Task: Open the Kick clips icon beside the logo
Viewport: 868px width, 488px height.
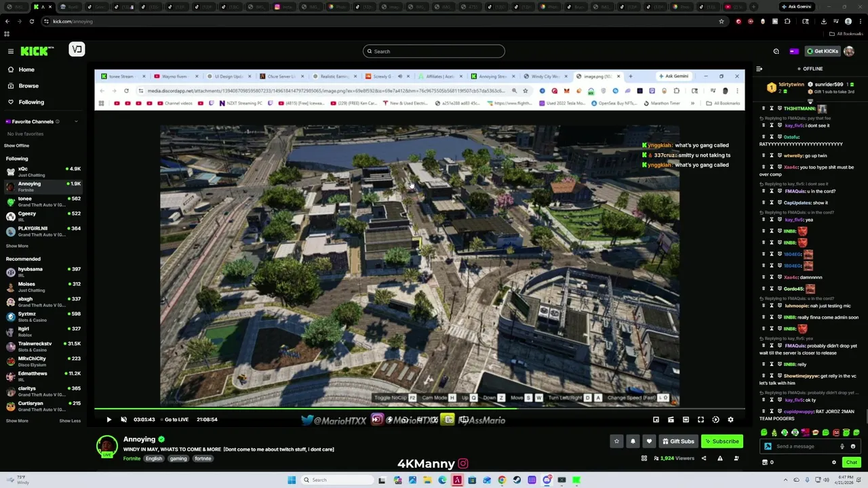Action: pos(77,49)
